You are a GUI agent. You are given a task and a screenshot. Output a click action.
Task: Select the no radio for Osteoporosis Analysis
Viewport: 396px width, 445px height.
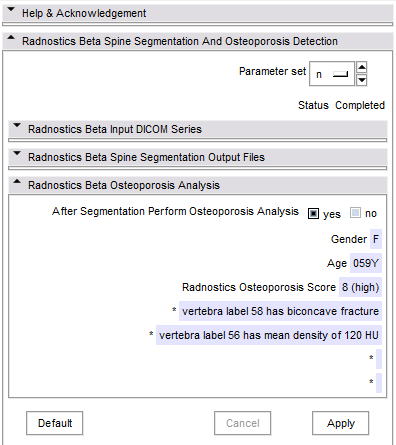(x=355, y=213)
